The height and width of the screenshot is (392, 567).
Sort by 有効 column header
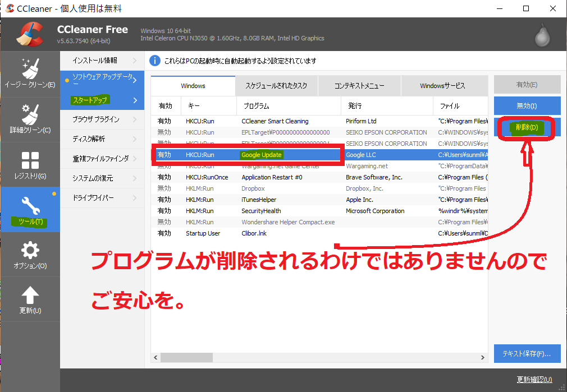[166, 106]
